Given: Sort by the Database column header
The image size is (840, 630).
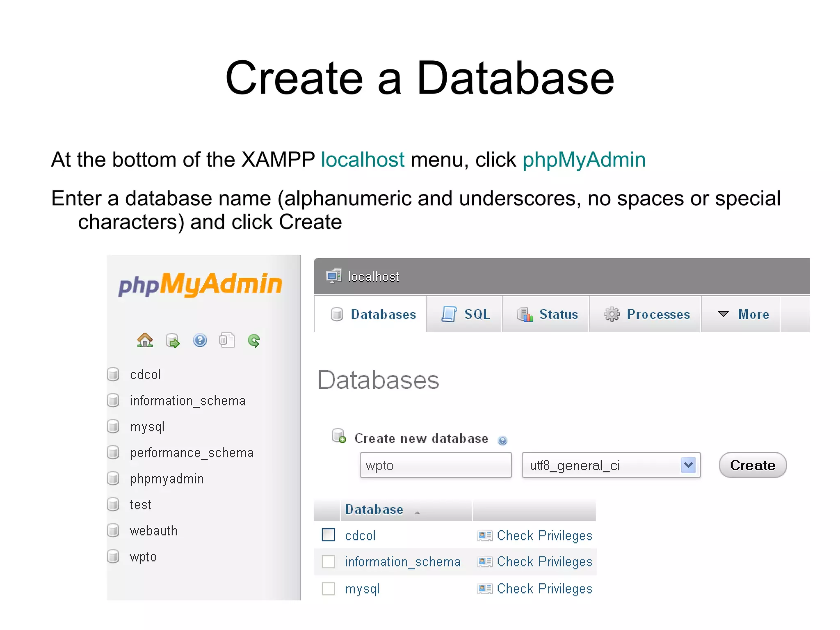Looking at the screenshot, I should [374, 510].
